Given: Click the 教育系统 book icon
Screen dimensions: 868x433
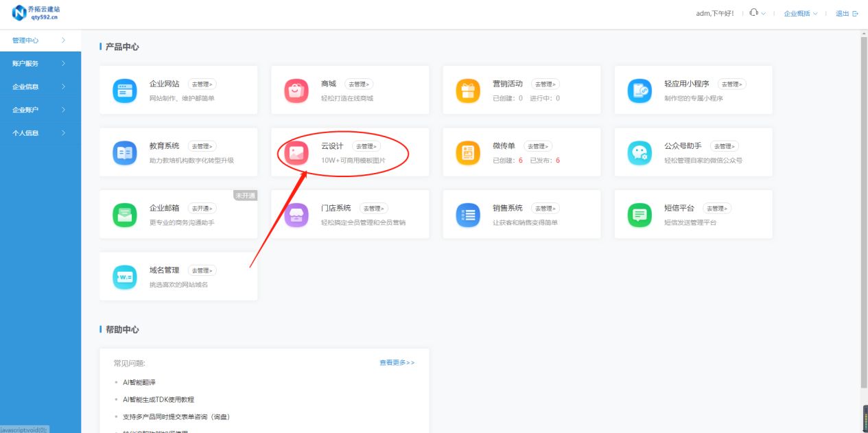Looking at the screenshot, I should [124, 152].
